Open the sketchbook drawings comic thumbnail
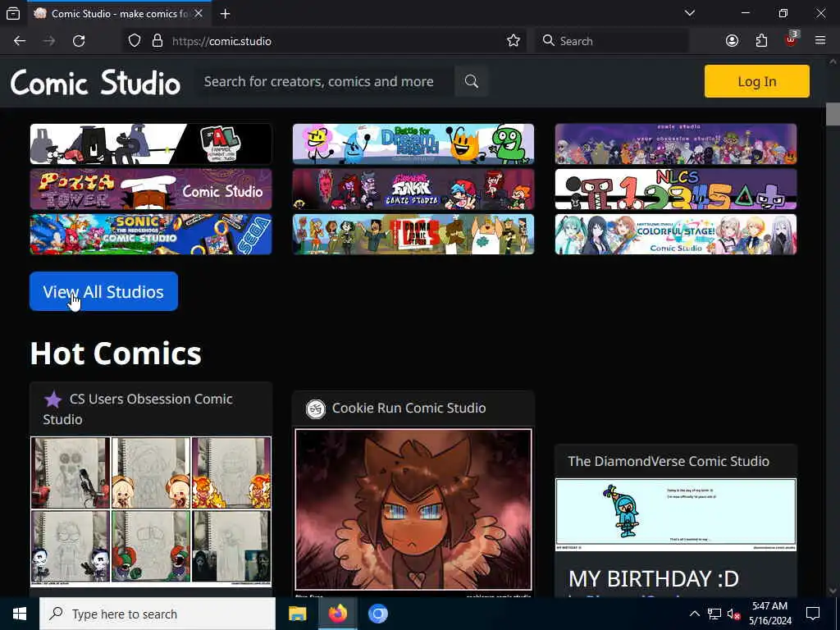Viewport: 840px width, 630px height. 151,512
